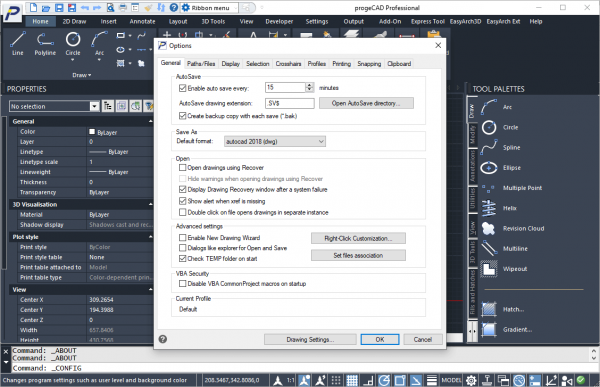
Task: Open the Help question mark icon in toolbar
Action: [174, 7]
